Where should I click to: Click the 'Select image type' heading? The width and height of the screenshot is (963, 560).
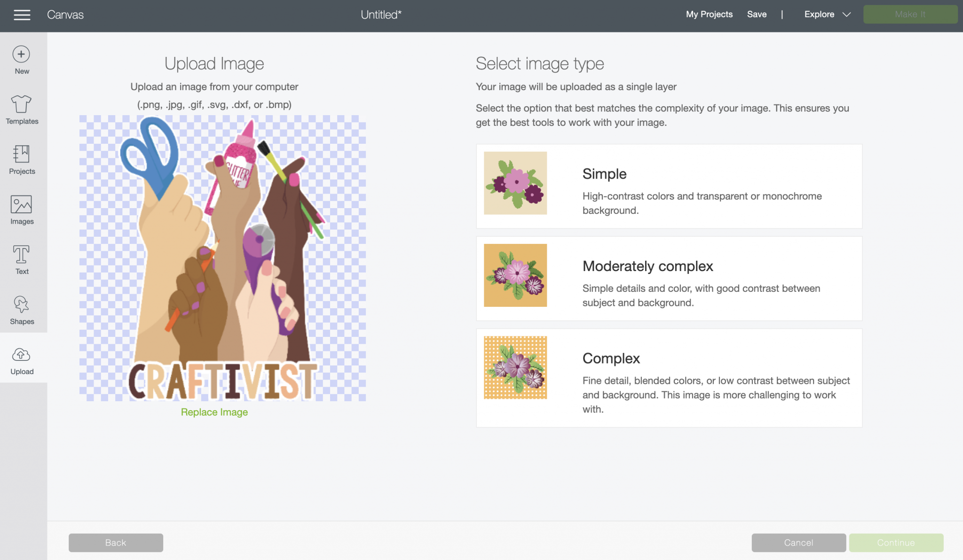tap(540, 63)
